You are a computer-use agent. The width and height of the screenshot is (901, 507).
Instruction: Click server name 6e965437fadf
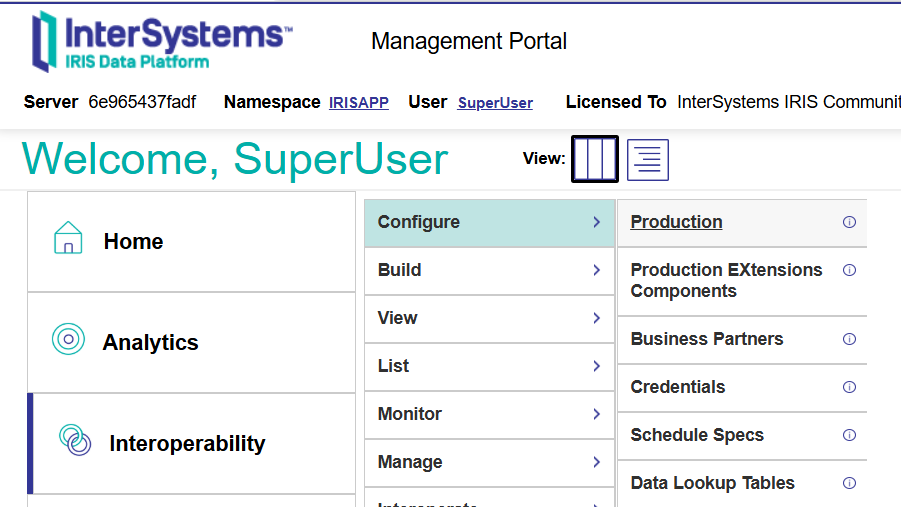(x=142, y=102)
